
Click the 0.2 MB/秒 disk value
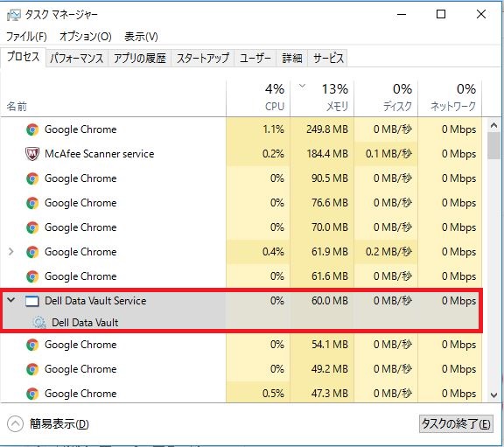click(388, 252)
